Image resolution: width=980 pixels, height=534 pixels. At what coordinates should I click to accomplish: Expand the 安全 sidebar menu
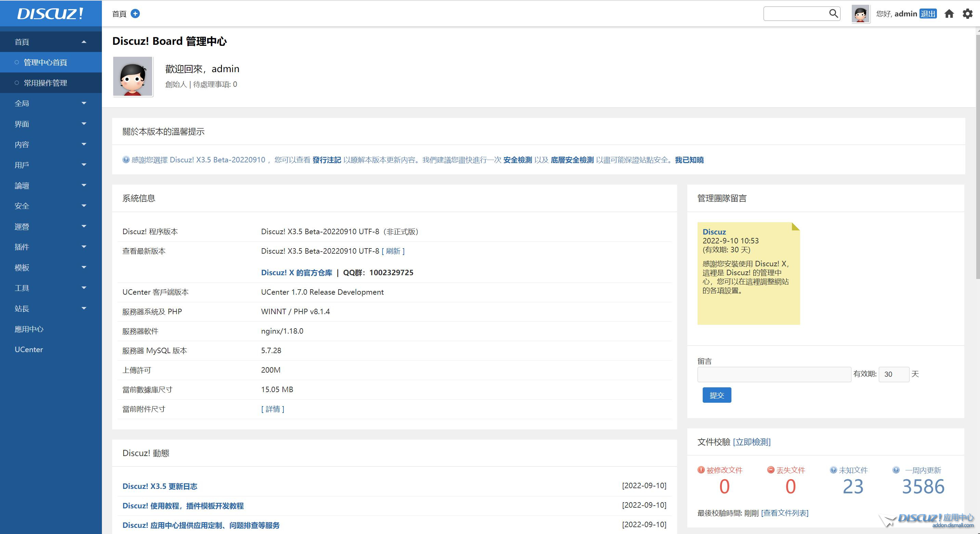click(51, 206)
